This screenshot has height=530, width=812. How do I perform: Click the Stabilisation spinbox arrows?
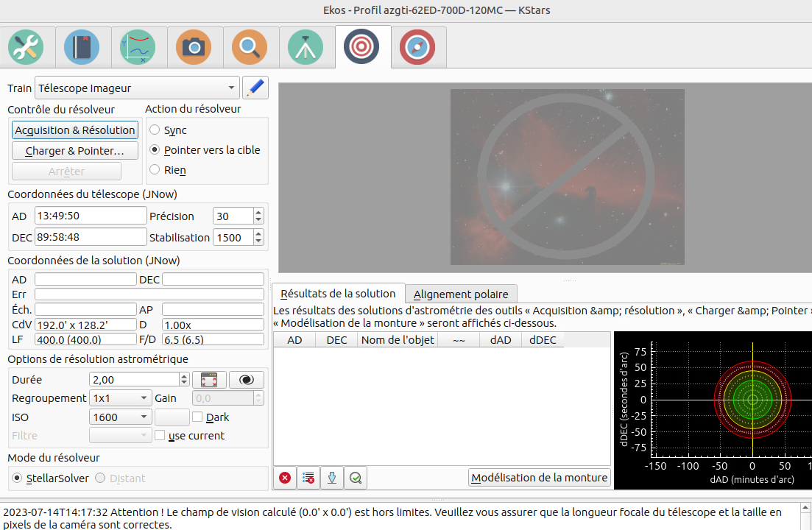coord(258,238)
